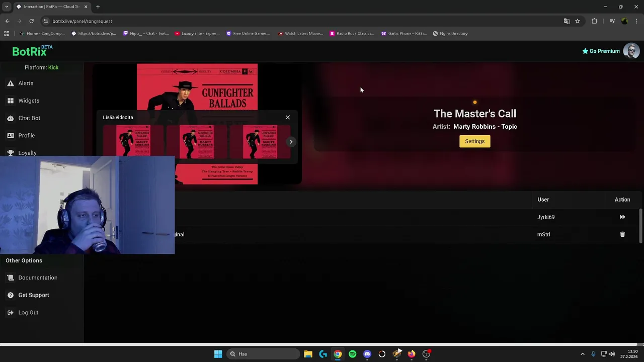Click the Kick platform label
Screen dimensions: 644x362
pyautogui.click(x=53, y=67)
